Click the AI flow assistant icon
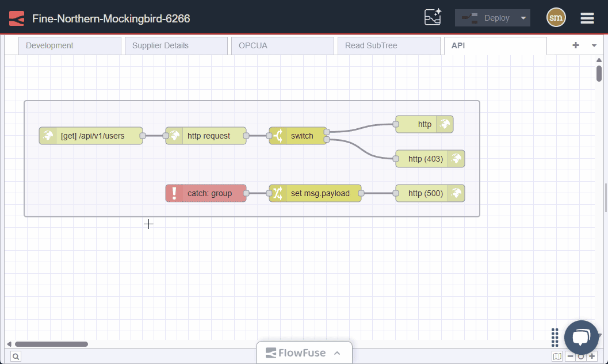 click(432, 17)
